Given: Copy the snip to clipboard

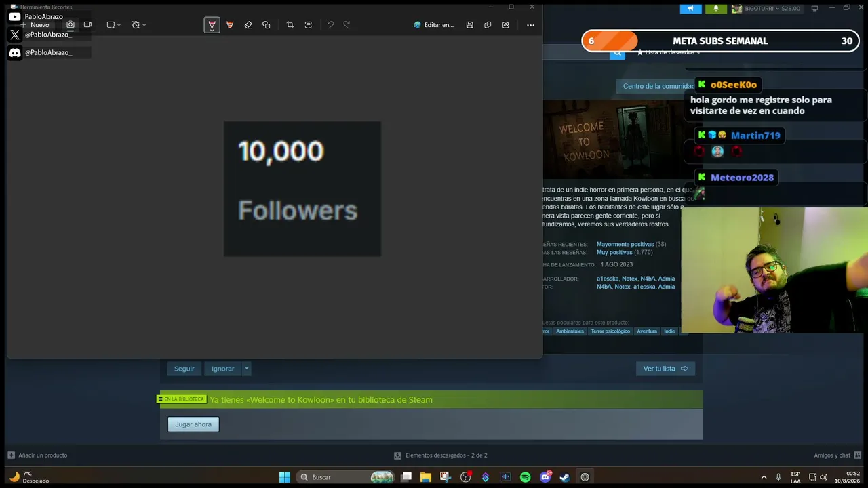Looking at the screenshot, I should click(488, 25).
